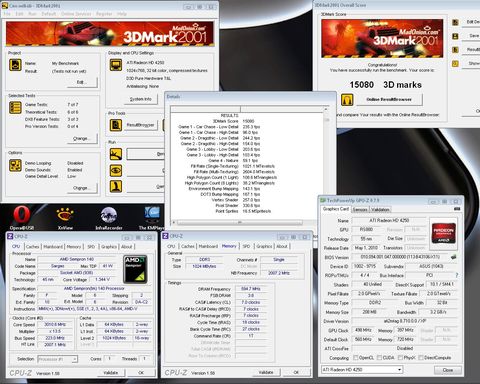
Task: Open the InfraRecorder desktop shortcut
Action: click(x=109, y=218)
